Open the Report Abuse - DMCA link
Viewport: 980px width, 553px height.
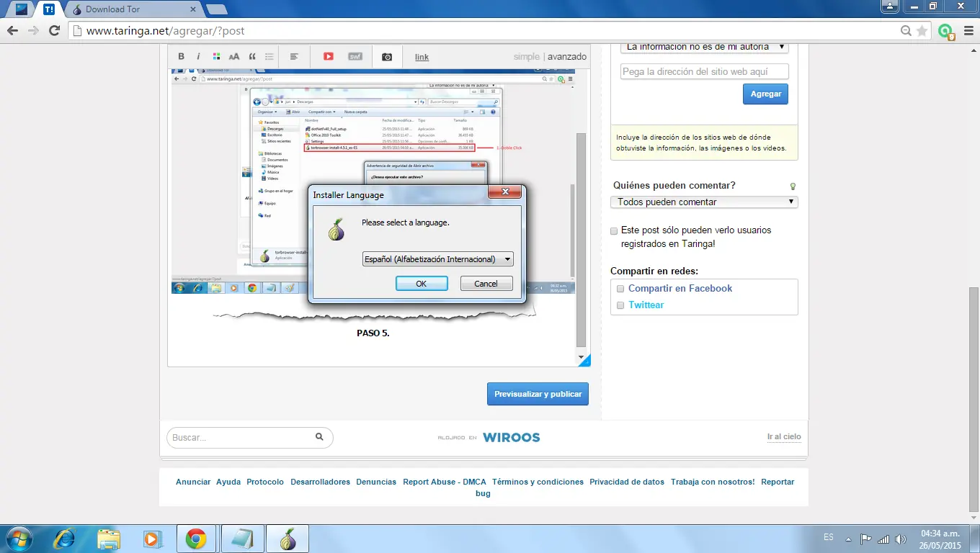click(445, 482)
